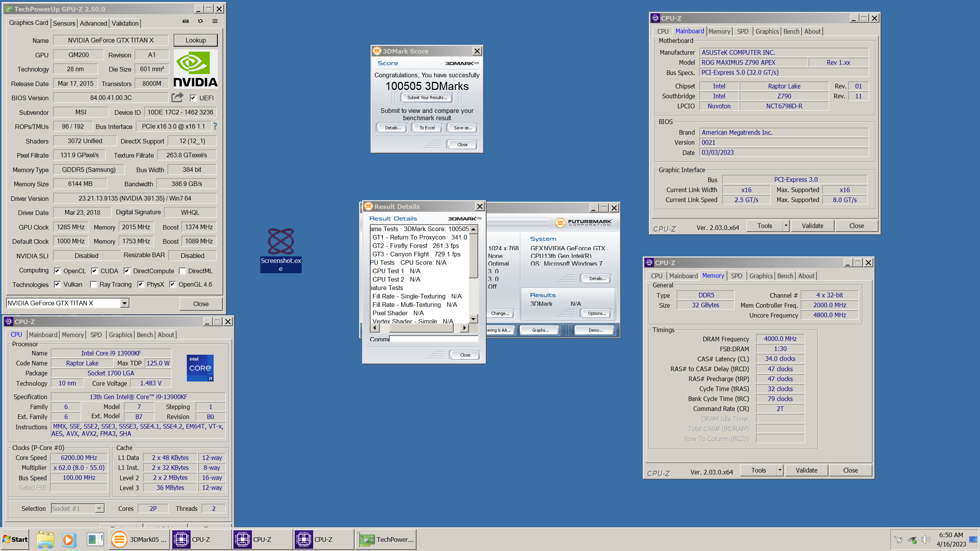Click the Screenshot.exe desktop icon
The image size is (980, 551).
pos(281,250)
